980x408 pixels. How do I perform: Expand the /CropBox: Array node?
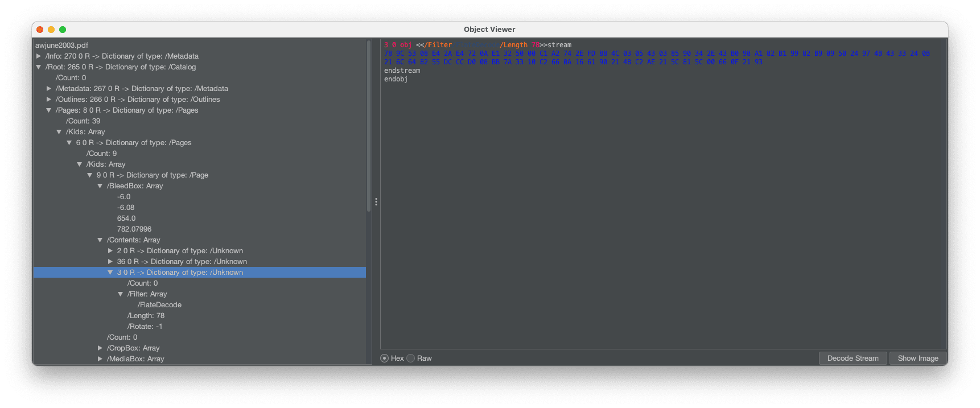(x=100, y=348)
